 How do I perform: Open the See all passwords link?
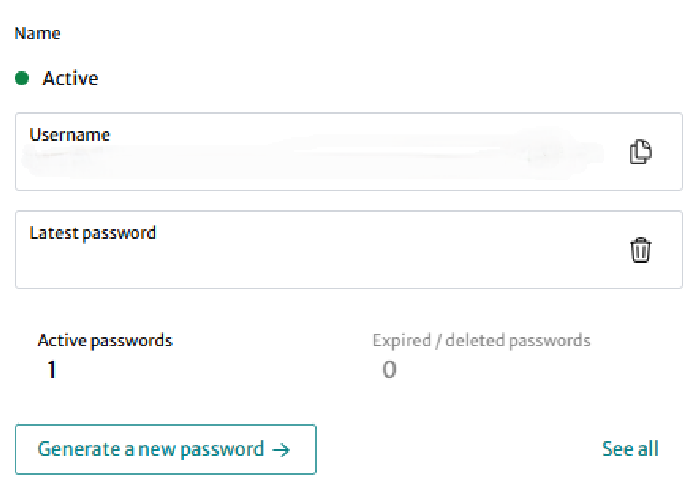click(630, 449)
